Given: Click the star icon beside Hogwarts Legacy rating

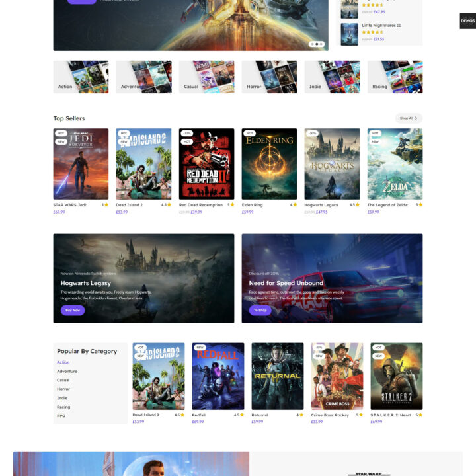Looking at the screenshot, I should point(358,204).
